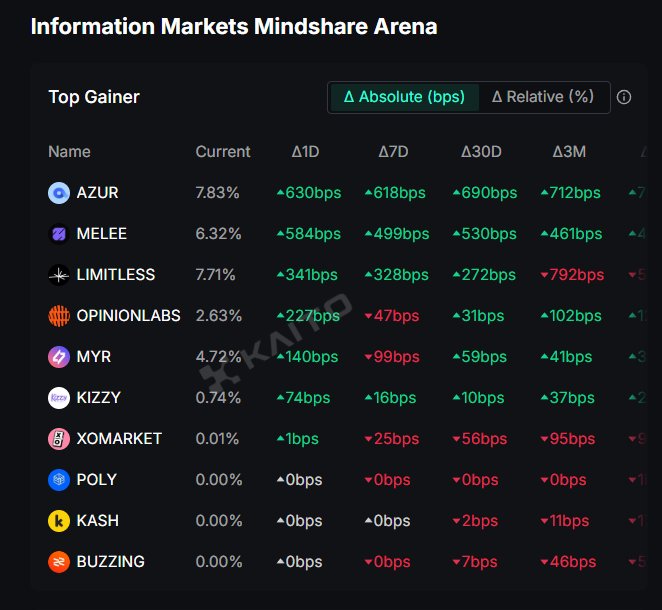Click the MELEE project logo icon
Screen dimensions: 662x610
click(58, 234)
